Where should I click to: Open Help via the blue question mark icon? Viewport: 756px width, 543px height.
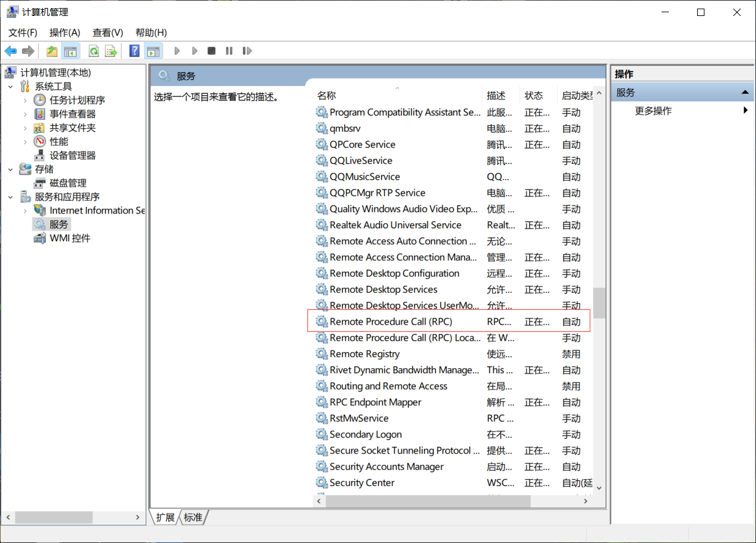pos(134,51)
